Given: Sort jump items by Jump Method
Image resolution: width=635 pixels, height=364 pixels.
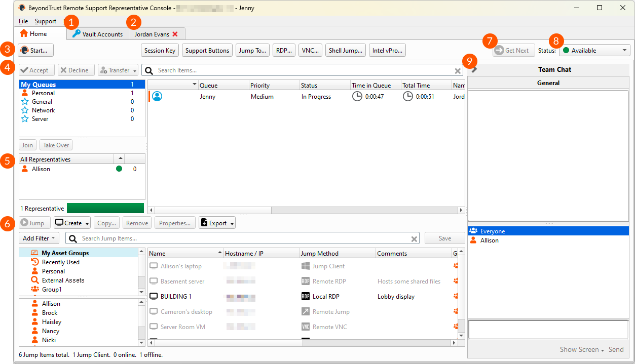Looking at the screenshot, I should tap(338, 253).
